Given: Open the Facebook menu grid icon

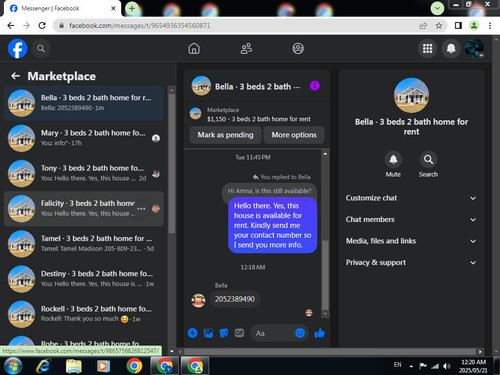Looking at the screenshot, I should pos(428,49).
